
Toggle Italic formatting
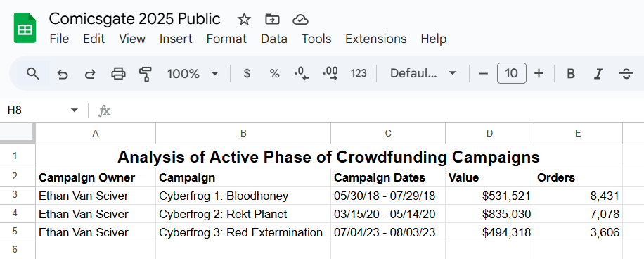598,74
